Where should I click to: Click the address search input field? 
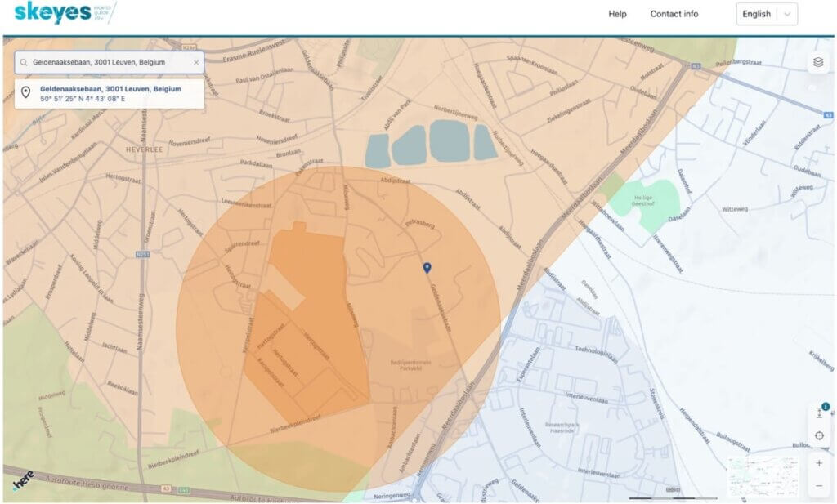(110, 63)
